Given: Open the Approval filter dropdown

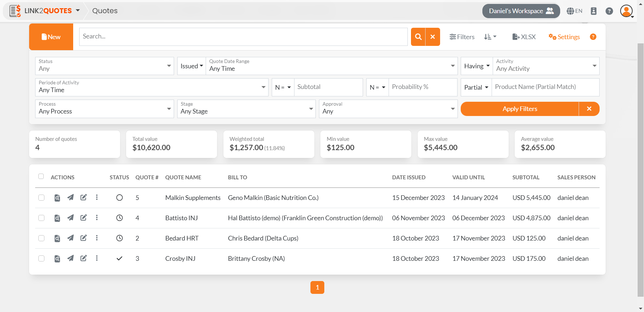Looking at the screenshot, I should [388, 109].
